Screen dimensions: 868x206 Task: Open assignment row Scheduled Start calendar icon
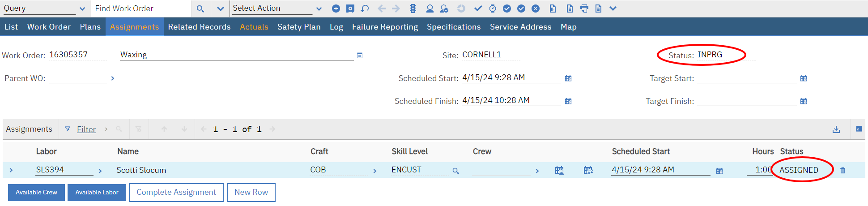pos(719,171)
